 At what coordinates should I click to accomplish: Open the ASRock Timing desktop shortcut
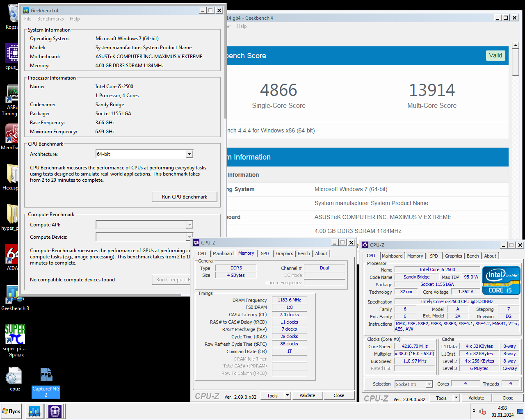11,100
